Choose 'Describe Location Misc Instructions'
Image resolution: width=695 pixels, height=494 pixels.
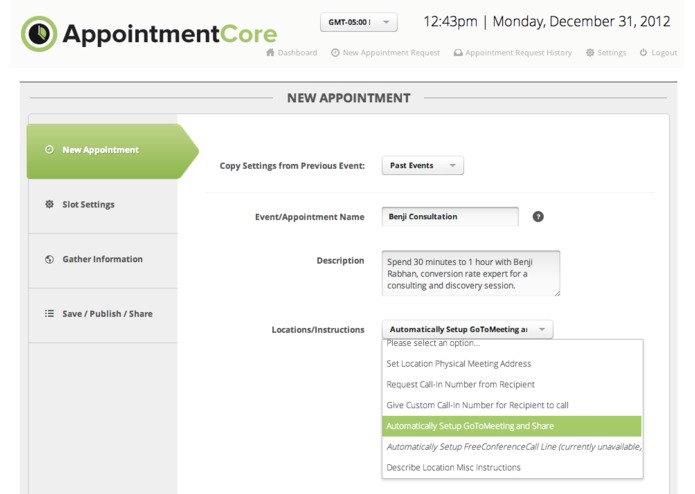(512, 467)
